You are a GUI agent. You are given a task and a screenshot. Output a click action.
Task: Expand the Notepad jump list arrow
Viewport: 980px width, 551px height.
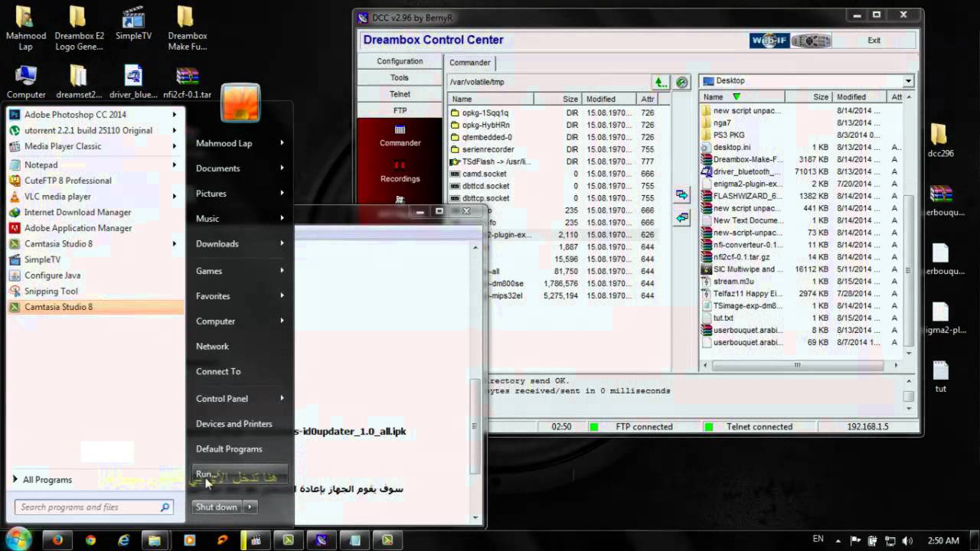coord(175,165)
